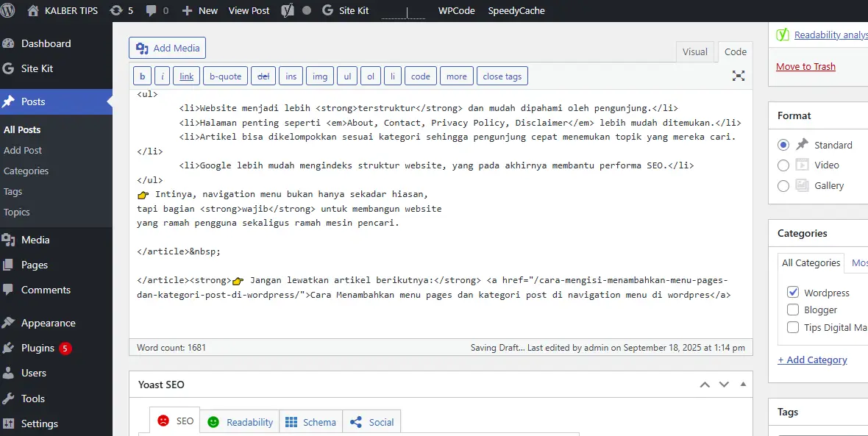Switch to the Visual editor tab
The width and height of the screenshot is (868, 436).
point(694,51)
